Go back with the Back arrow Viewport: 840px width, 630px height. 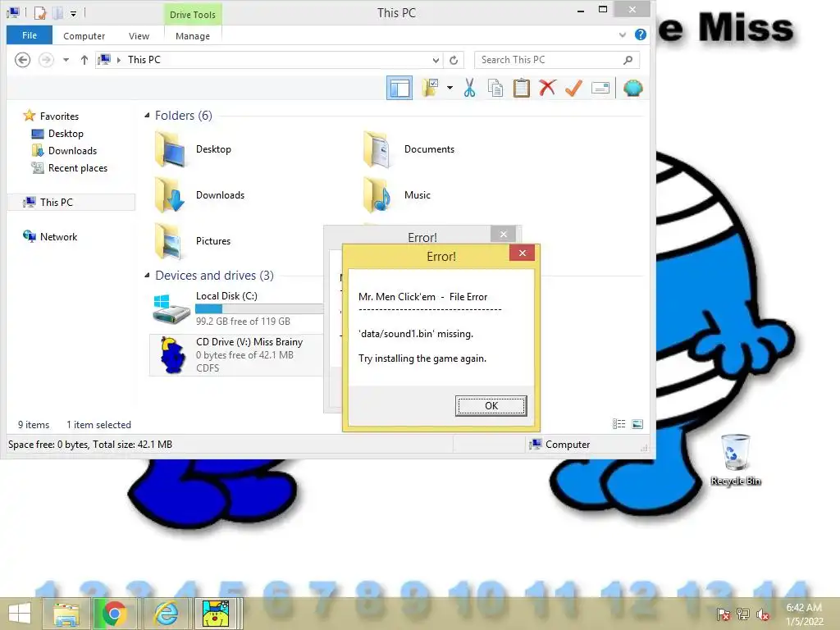pyautogui.click(x=22, y=59)
